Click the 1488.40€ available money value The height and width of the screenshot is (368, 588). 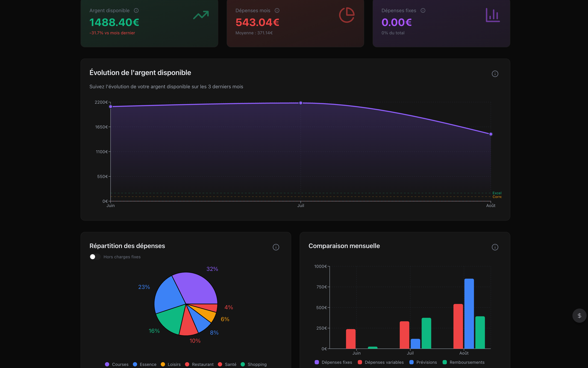click(114, 22)
